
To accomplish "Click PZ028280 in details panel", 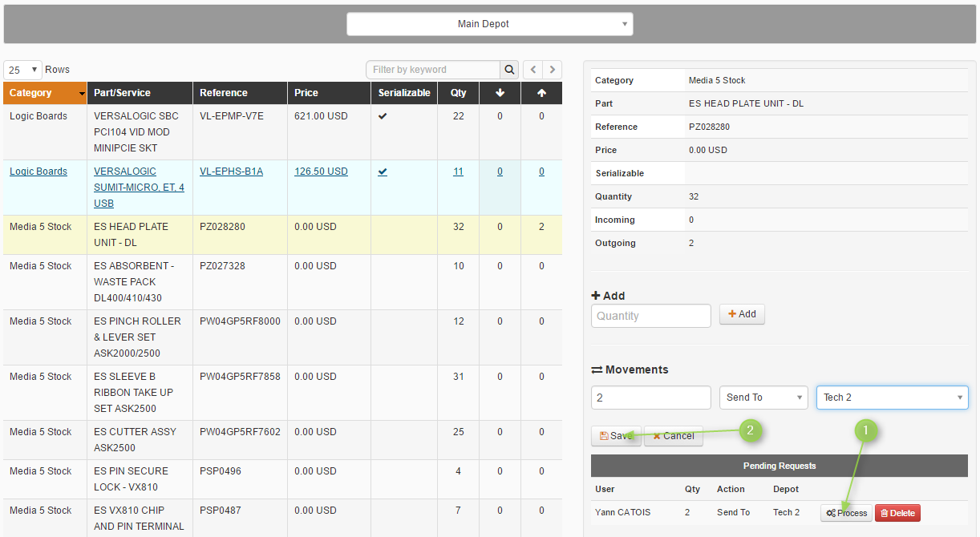I will click(709, 127).
